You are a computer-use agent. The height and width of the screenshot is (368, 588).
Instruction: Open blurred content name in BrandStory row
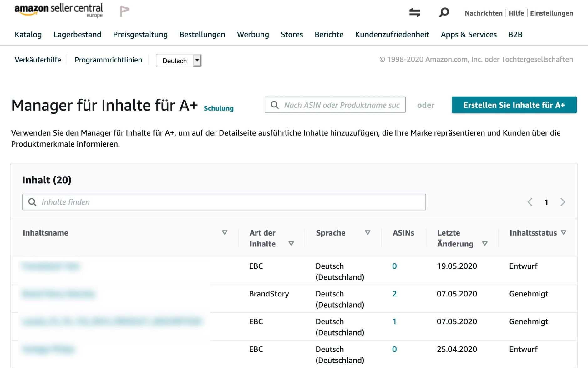pyautogui.click(x=58, y=294)
